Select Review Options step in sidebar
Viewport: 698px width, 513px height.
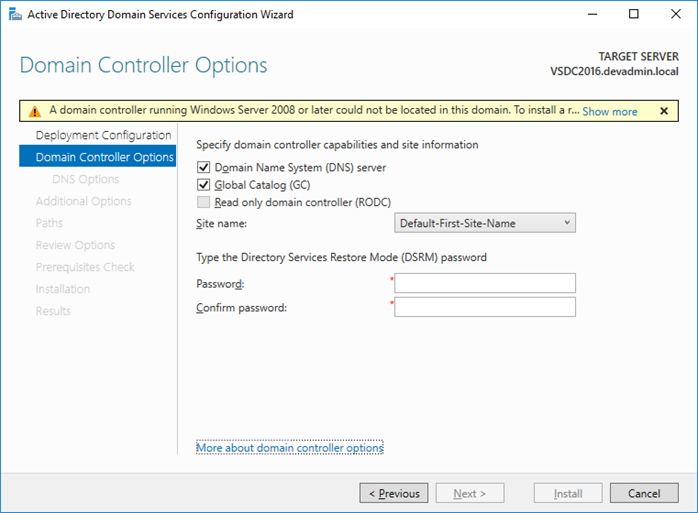click(75, 245)
